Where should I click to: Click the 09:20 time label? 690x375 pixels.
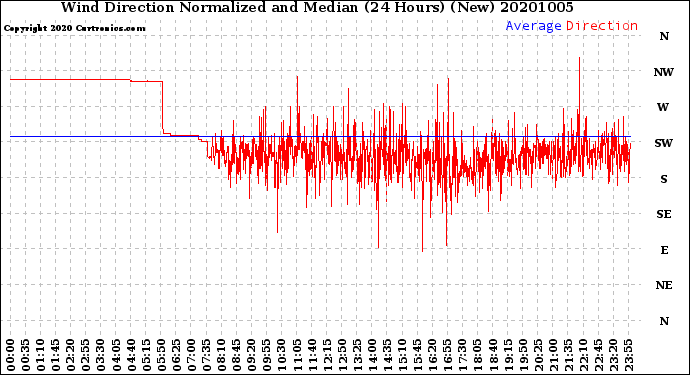click(252, 355)
